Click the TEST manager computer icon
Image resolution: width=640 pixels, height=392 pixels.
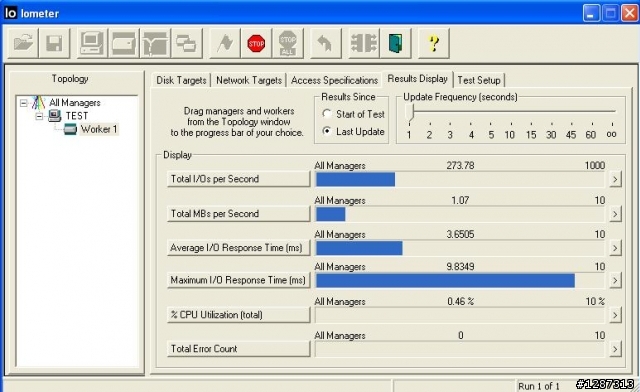pos(54,116)
